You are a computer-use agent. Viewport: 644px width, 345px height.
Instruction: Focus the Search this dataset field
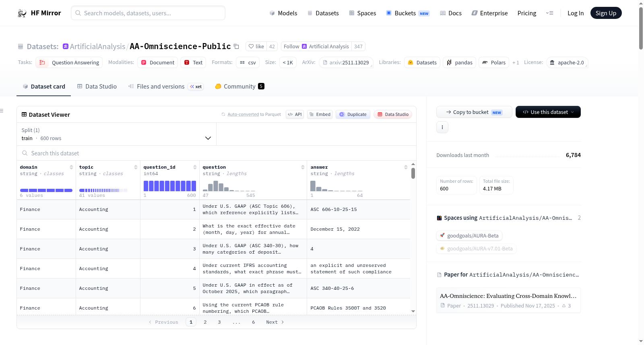[x=217, y=153]
